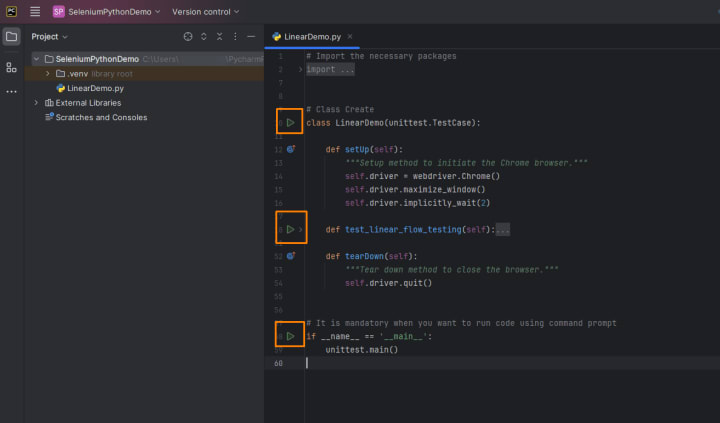This screenshot has width=720, height=423.
Task: Show more tool windows via ellipsis icon
Action: 11,92
